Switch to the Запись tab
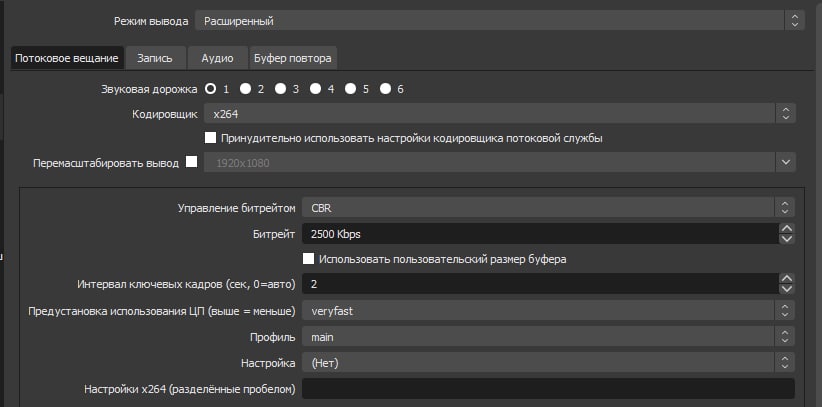Screen dimensions: 822x407 point(155,58)
